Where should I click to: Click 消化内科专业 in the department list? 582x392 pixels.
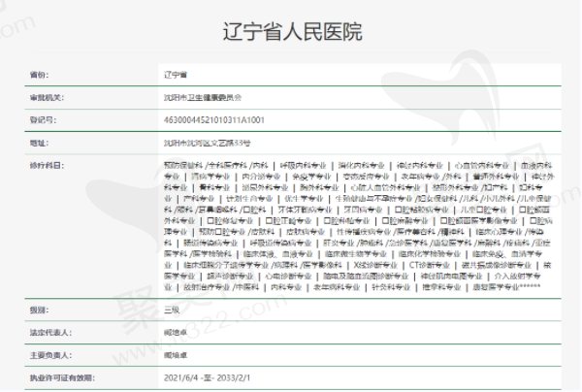pyautogui.click(x=361, y=166)
